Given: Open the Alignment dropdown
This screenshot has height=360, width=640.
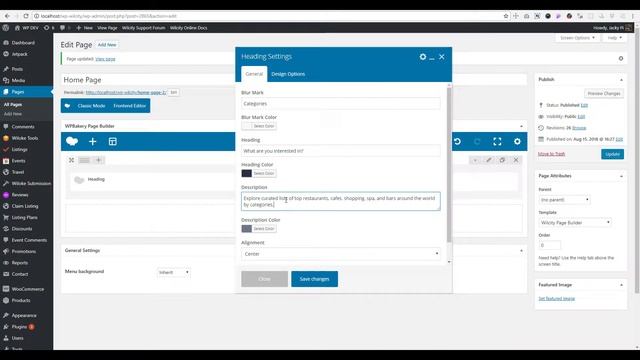Looking at the screenshot, I should click(x=340, y=254).
